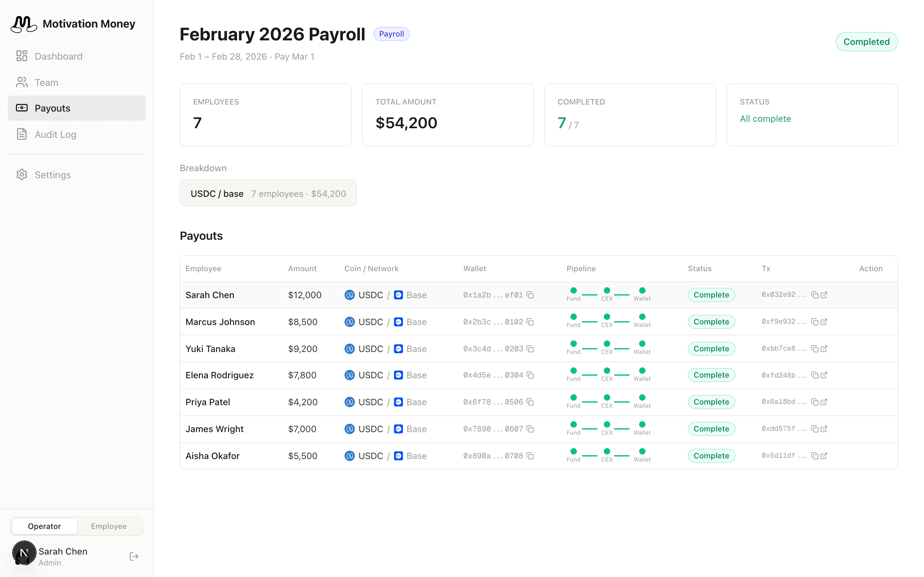Click Sarah Chen's Complete status badge

711,295
